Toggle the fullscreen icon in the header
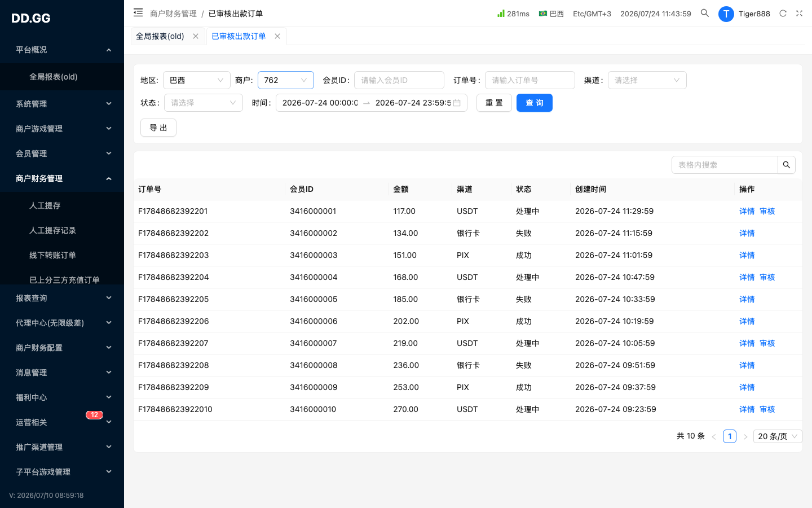812x508 pixels. [799, 14]
